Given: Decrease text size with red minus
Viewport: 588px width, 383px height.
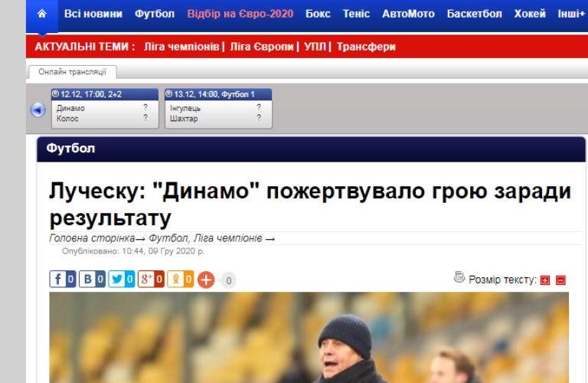Looking at the screenshot, I should 560,280.
